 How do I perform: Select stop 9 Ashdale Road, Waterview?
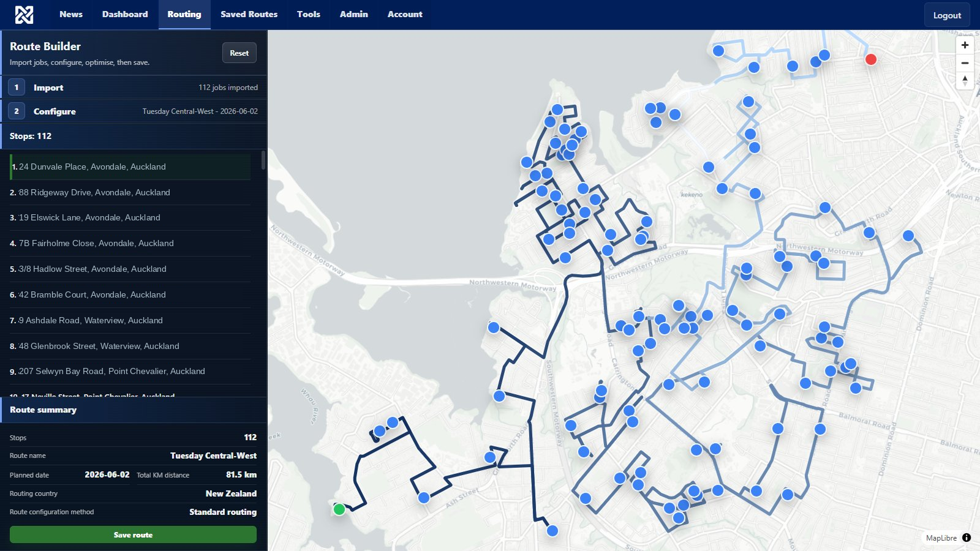[x=130, y=320]
